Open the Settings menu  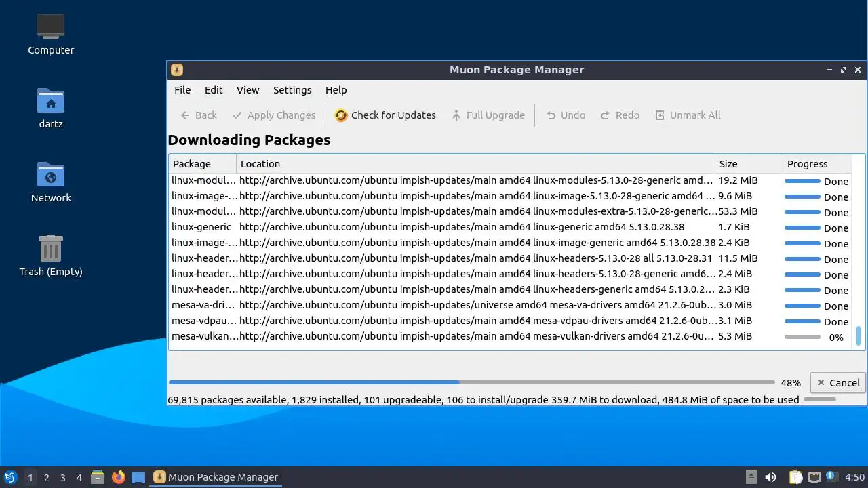292,90
